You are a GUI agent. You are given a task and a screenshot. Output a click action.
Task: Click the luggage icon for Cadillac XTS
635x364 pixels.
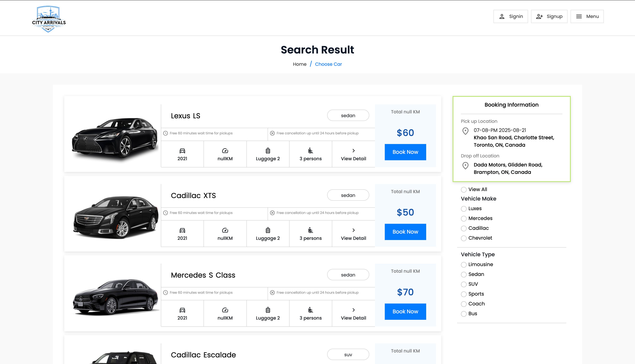(268, 230)
